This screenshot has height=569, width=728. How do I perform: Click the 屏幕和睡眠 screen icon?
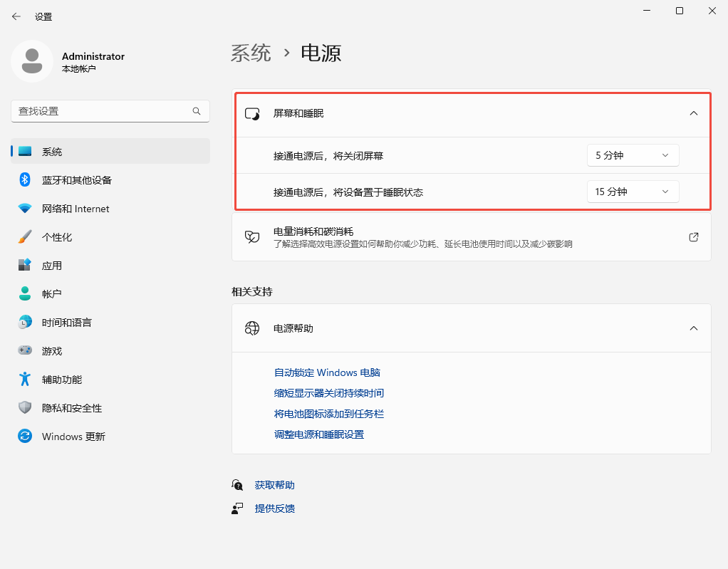[252, 113]
